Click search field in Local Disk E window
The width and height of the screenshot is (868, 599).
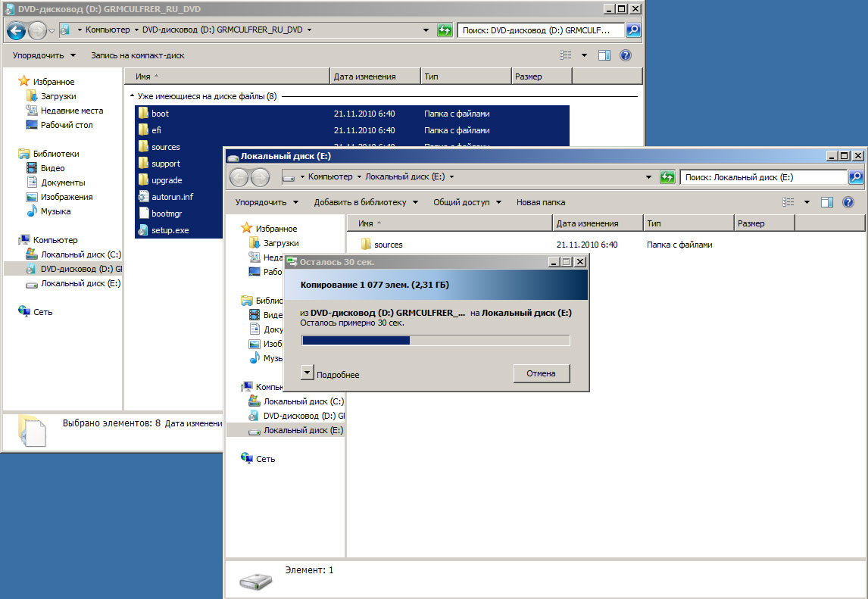coord(764,177)
